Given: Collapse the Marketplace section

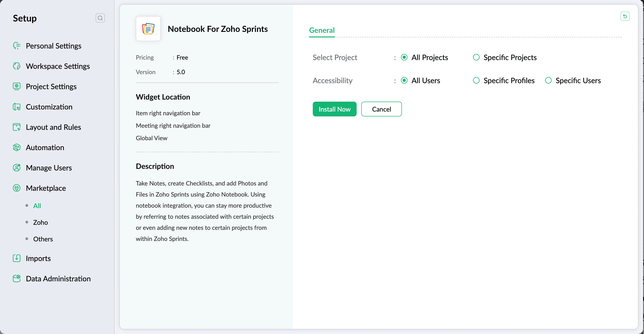Looking at the screenshot, I should (x=46, y=188).
